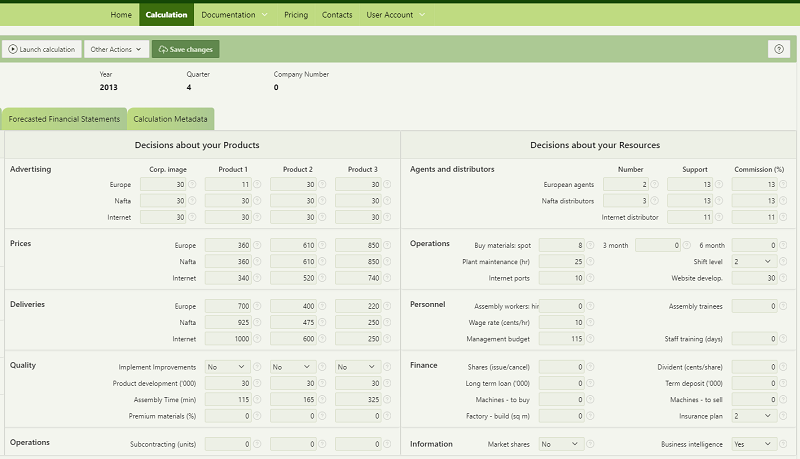Click help icon beside Dividend (cents/share)
The width and height of the screenshot is (800, 459).
tap(783, 367)
